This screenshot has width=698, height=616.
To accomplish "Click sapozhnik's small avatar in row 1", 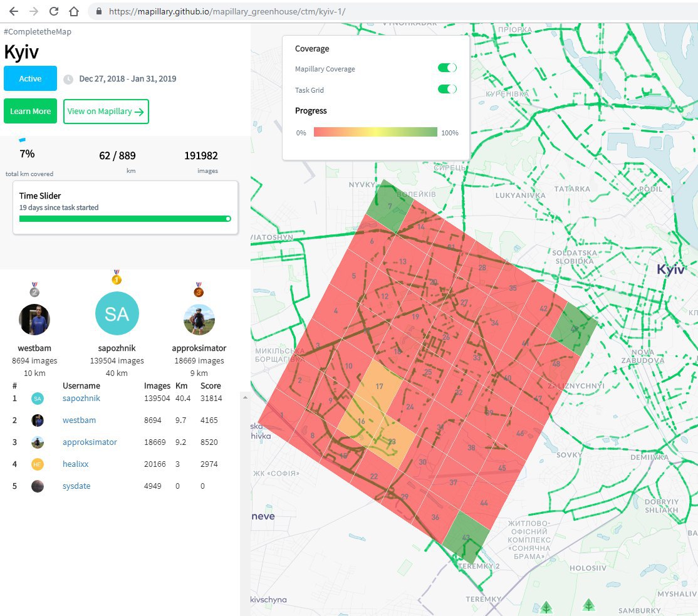I will point(38,399).
